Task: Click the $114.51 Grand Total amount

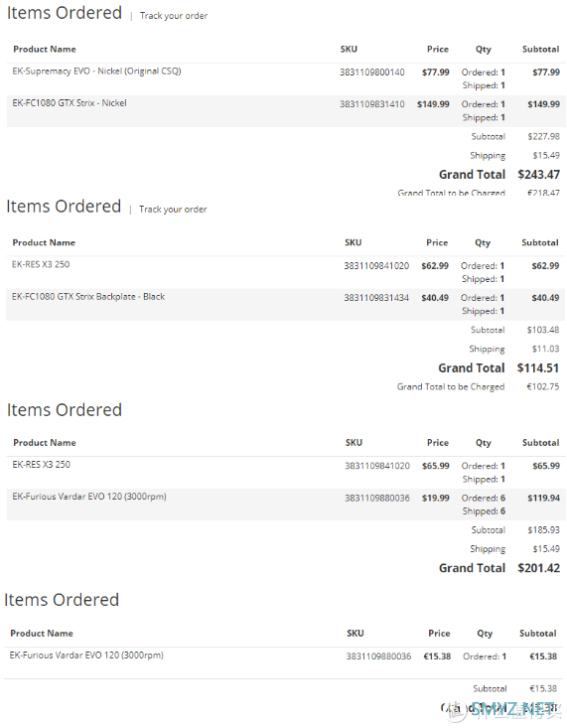Action: click(538, 368)
